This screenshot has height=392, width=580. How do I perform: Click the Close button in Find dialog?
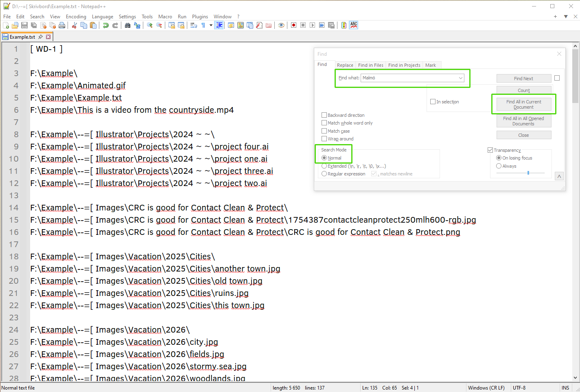[524, 135]
